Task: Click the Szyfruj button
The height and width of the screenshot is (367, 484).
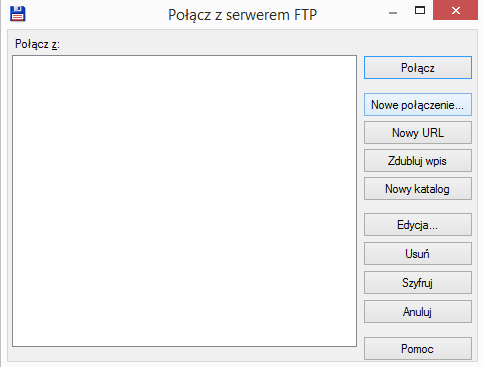Action: tap(418, 283)
